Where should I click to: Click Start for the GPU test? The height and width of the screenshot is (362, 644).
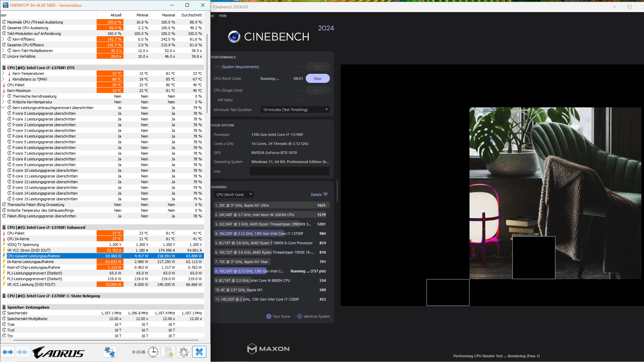317,67
